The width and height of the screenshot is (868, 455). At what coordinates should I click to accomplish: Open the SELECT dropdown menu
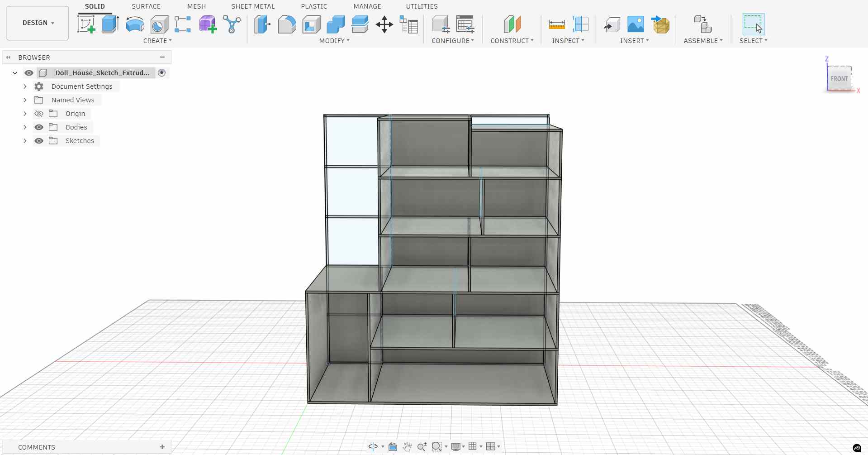(753, 40)
